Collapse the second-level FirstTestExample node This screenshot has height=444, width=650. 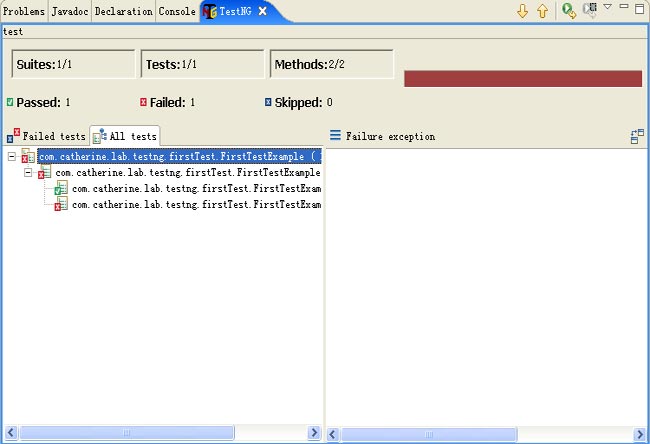(x=28, y=173)
